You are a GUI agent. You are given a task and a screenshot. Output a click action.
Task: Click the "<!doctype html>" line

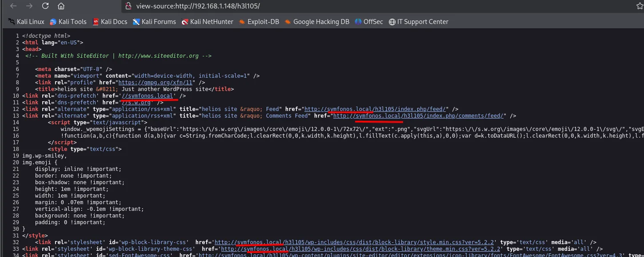pos(46,36)
